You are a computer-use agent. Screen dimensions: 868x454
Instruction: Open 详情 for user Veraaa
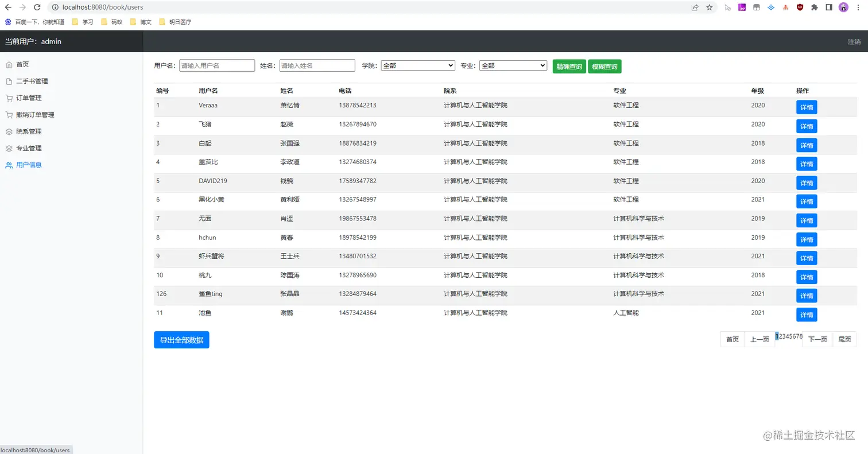coord(807,107)
